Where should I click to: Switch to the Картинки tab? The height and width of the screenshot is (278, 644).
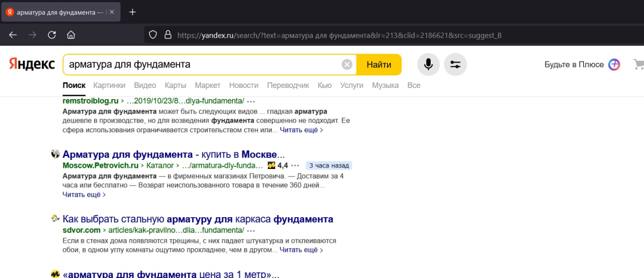point(109,85)
